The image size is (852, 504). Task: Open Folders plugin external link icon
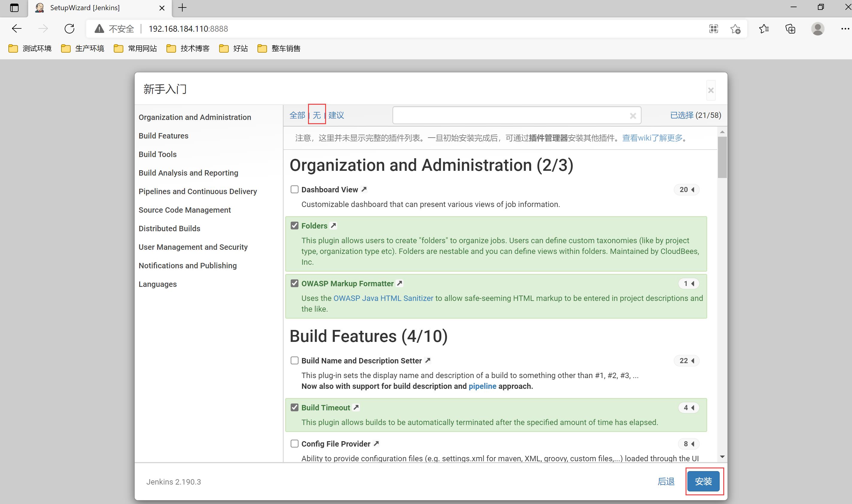click(x=333, y=226)
